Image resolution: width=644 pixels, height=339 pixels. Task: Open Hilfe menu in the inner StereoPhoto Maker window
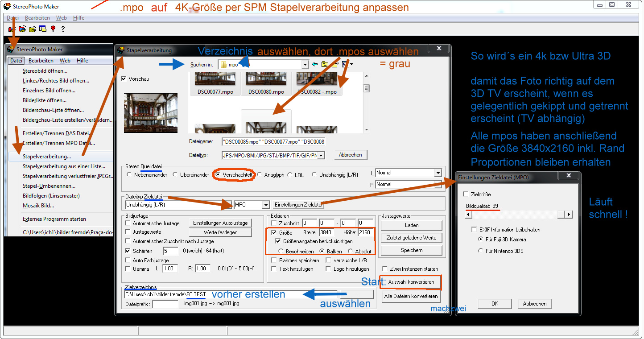(82, 61)
